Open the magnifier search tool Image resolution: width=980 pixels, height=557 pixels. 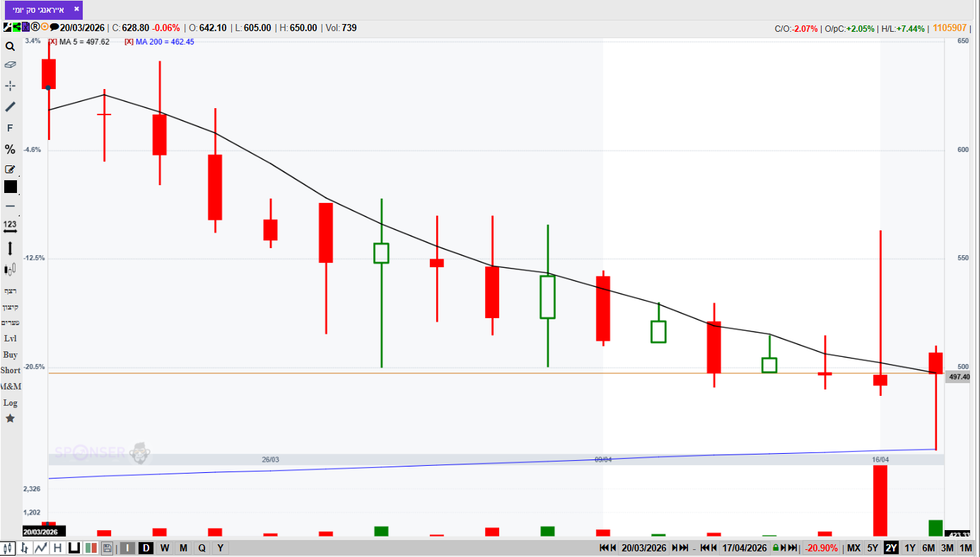coord(10,47)
